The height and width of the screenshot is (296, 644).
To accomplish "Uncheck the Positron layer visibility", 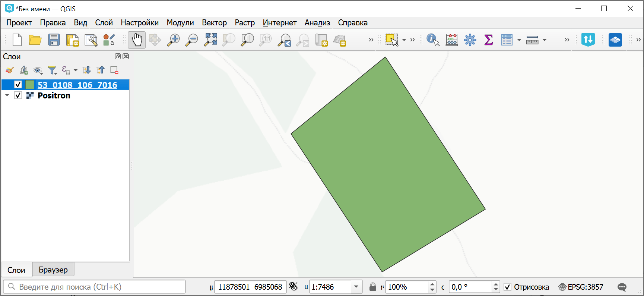I will tap(18, 95).
